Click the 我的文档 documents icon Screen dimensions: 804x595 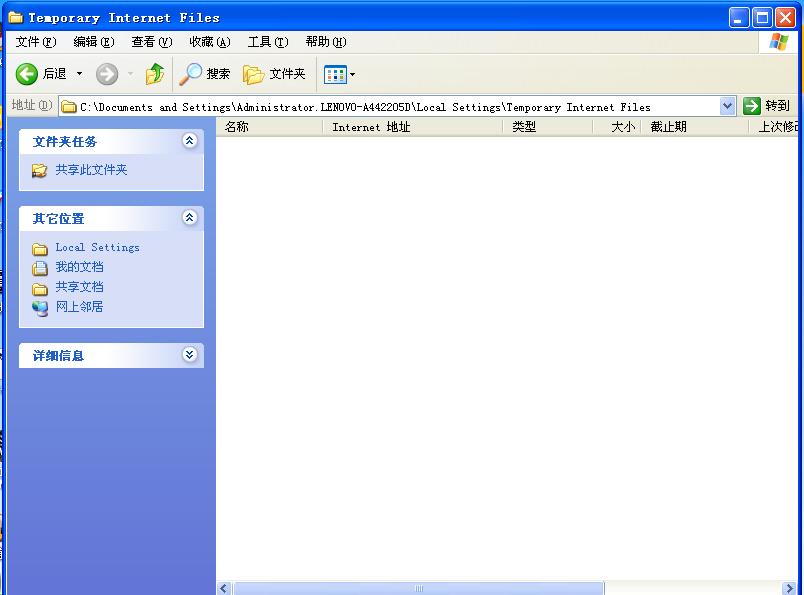(x=39, y=268)
